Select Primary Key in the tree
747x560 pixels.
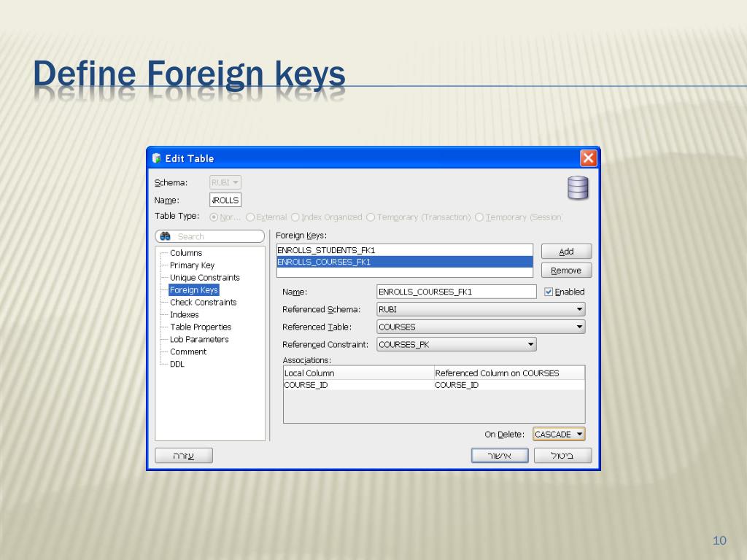pyautogui.click(x=192, y=265)
